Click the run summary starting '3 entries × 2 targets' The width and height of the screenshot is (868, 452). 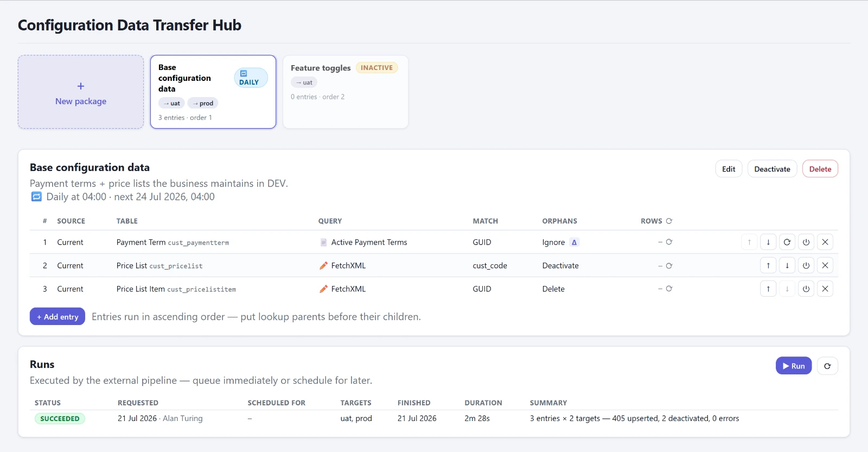[634, 419]
